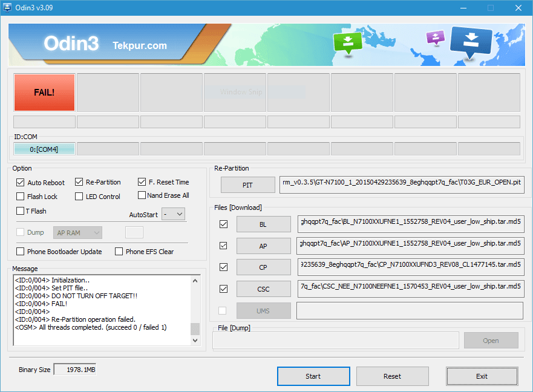Viewport: 533px width, 392px height.
Task: Click the CP file button
Action: 263,267
